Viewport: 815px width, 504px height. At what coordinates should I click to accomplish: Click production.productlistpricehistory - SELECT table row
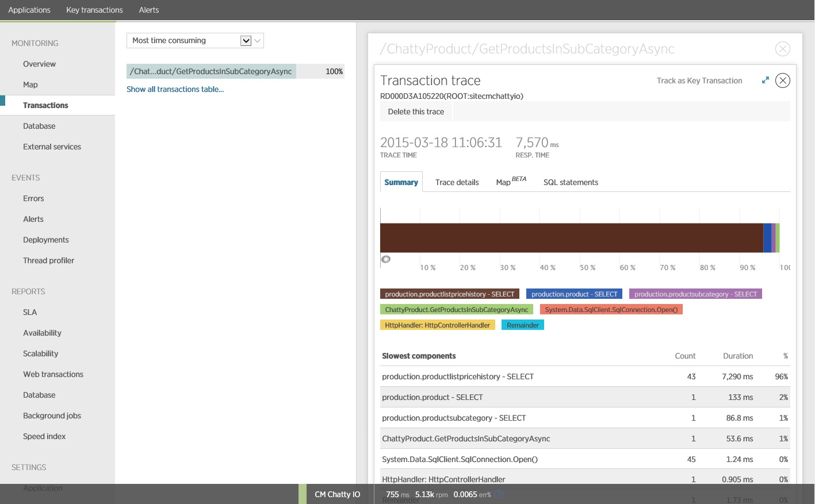click(x=585, y=376)
